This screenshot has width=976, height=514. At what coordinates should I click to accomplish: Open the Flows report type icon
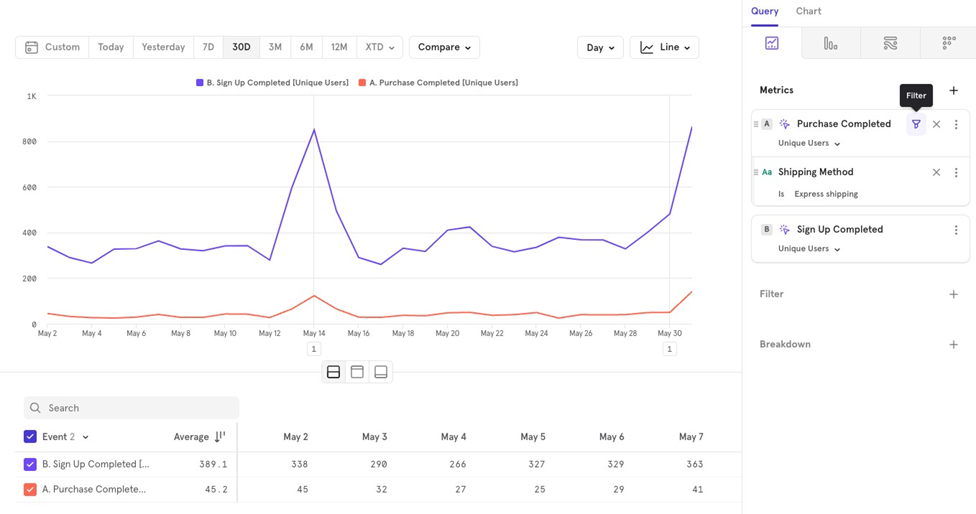pyautogui.click(x=890, y=43)
